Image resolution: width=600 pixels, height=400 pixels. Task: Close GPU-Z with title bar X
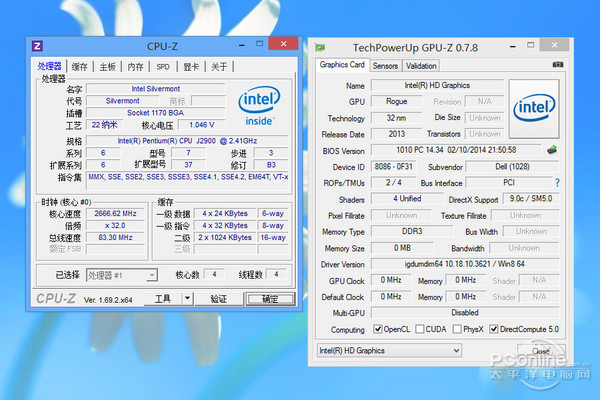(554, 45)
